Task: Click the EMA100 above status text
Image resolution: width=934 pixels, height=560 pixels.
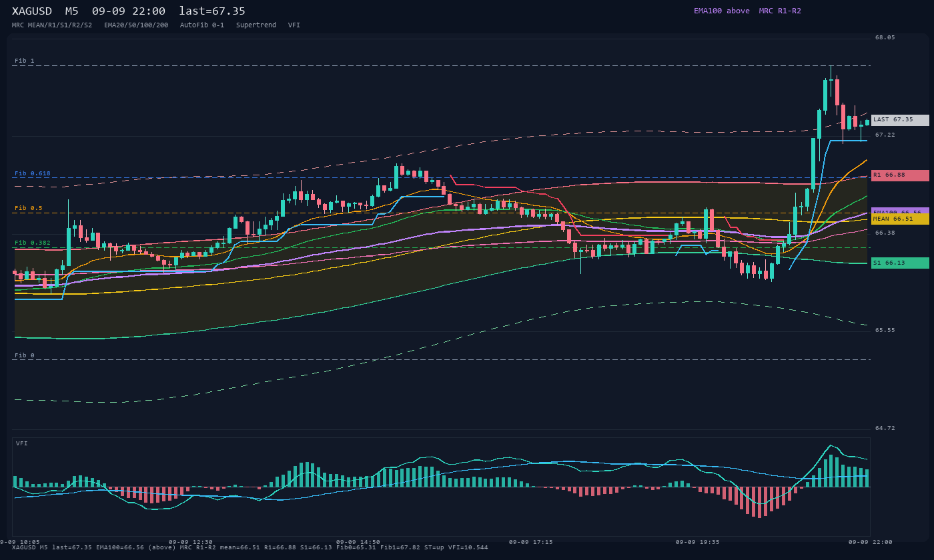Action: (722, 11)
